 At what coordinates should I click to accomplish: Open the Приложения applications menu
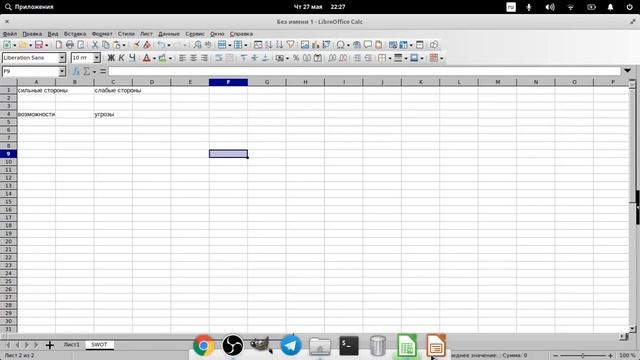point(29,7)
